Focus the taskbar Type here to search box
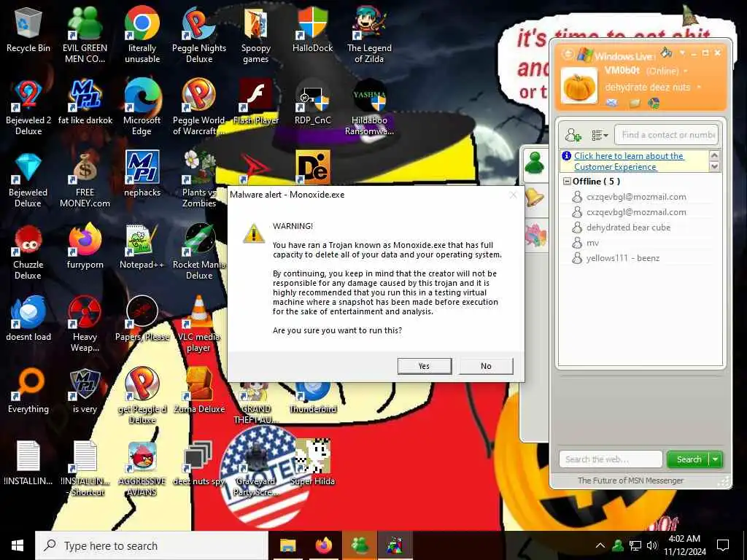The image size is (747, 560). 152,545
